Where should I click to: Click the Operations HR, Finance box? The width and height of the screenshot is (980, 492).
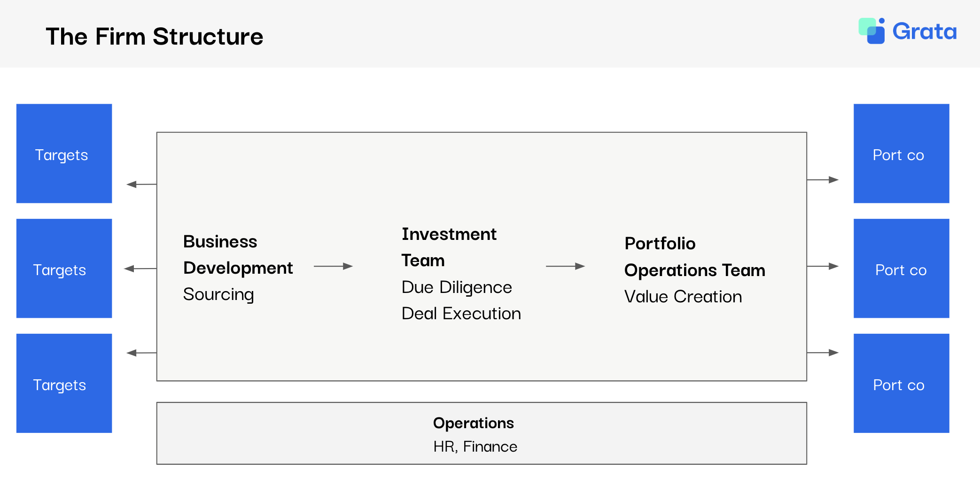click(x=482, y=433)
